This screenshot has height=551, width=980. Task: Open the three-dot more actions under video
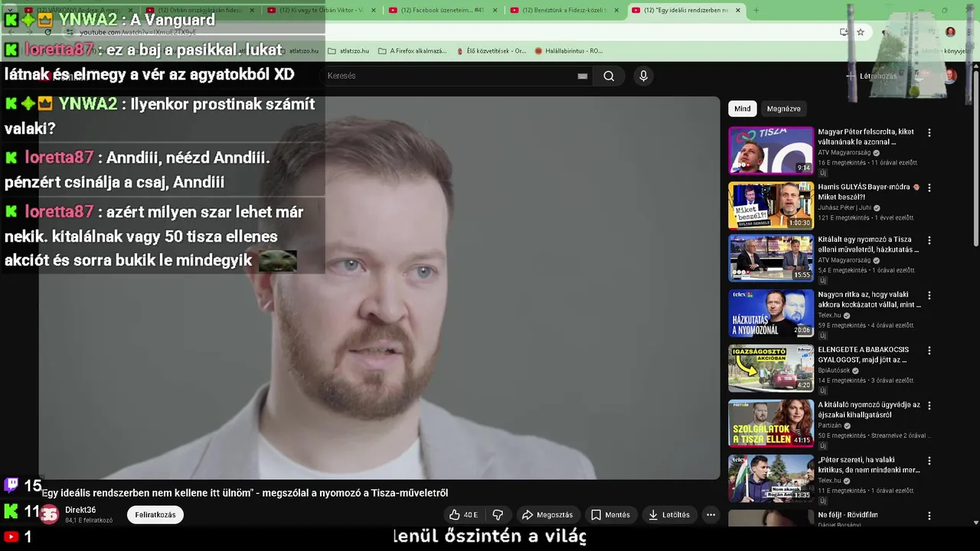point(710,515)
